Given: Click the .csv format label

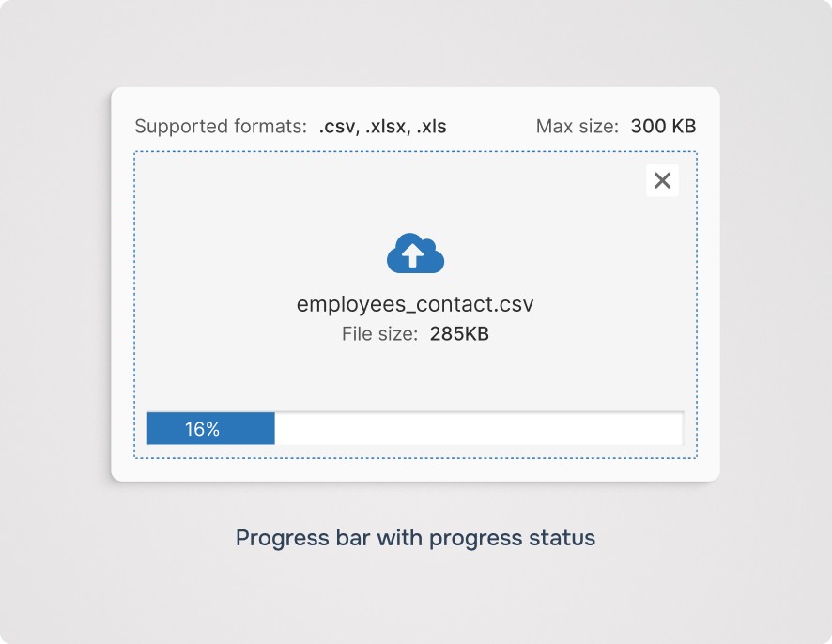Looking at the screenshot, I should (336, 126).
